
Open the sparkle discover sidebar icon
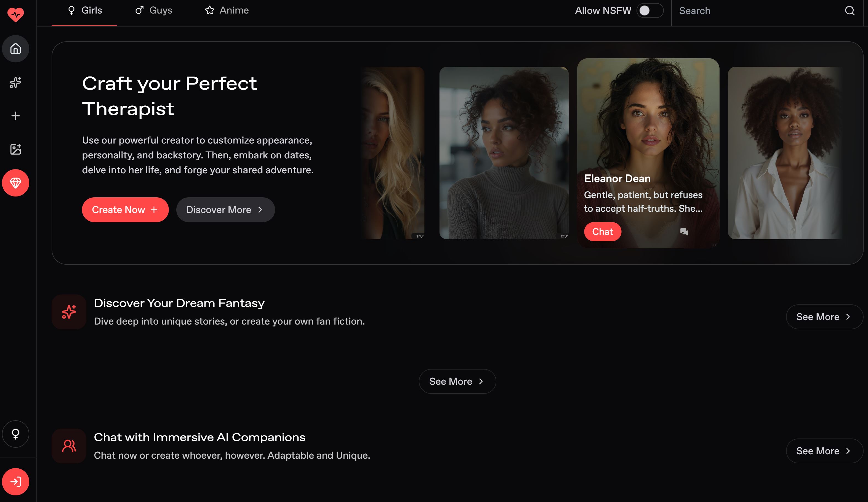pyautogui.click(x=15, y=82)
